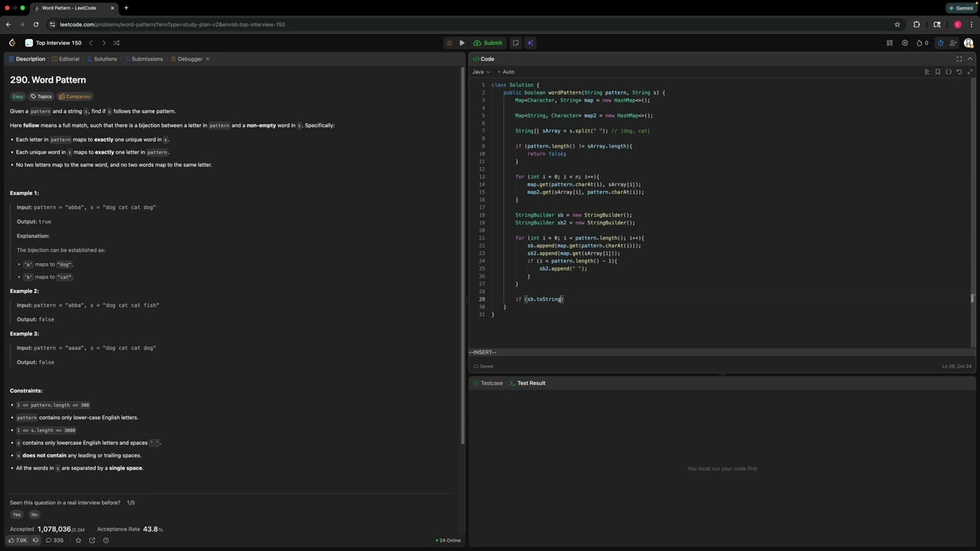Go to next problem arrow
The image size is (980, 551).
tap(103, 43)
